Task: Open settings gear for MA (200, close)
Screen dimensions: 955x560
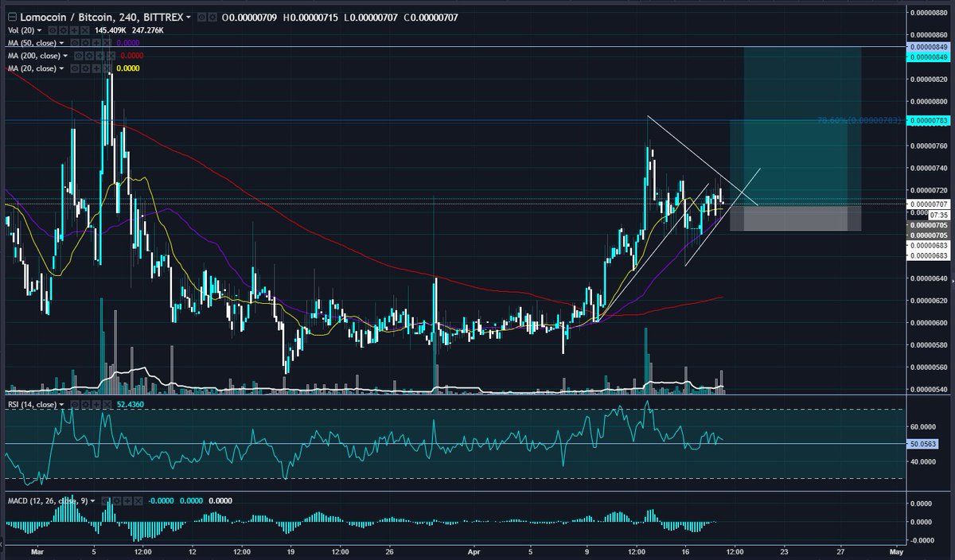Action: click(89, 56)
